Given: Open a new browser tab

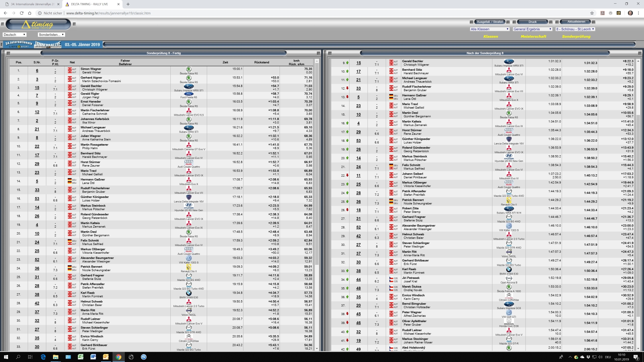Looking at the screenshot, I should (x=128, y=4).
